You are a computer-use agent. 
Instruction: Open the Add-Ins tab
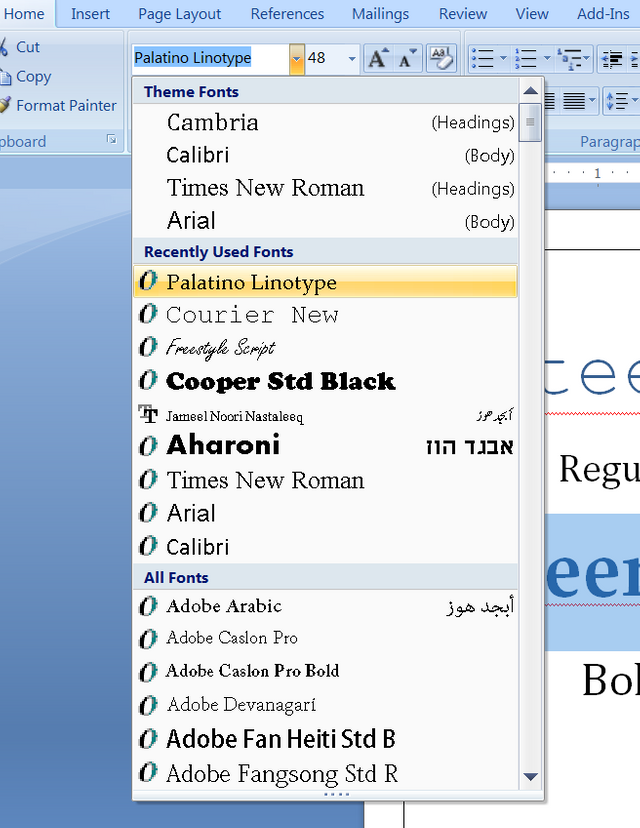[603, 14]
